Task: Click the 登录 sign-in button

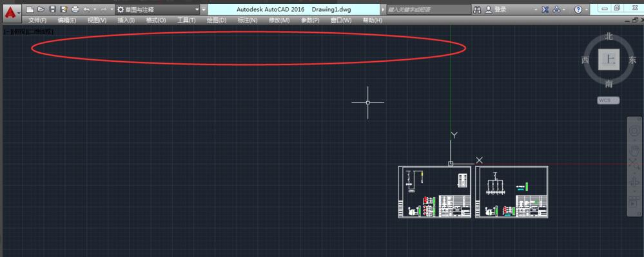Action: pos(496,9)
